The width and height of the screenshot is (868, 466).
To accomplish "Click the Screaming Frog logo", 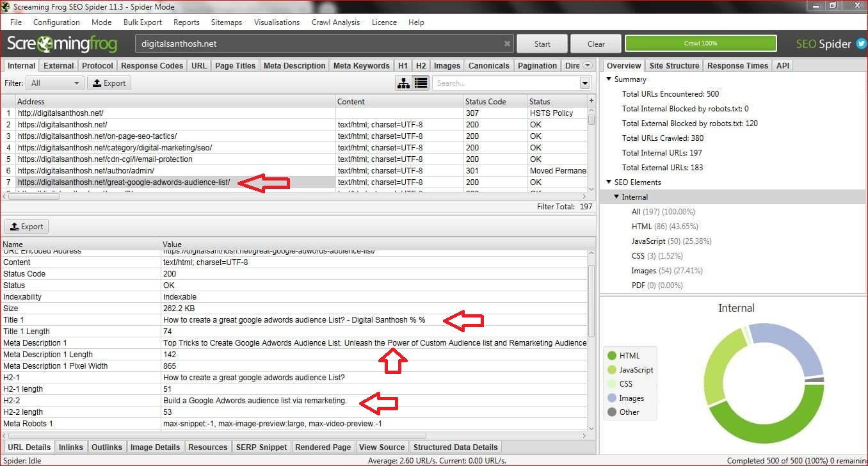I will (62, 44).
